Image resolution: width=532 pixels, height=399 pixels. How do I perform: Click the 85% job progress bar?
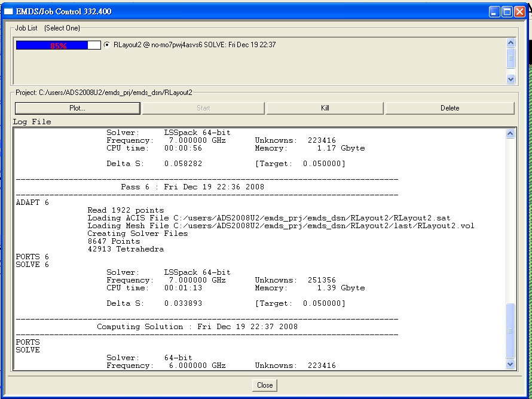point(59,45)
